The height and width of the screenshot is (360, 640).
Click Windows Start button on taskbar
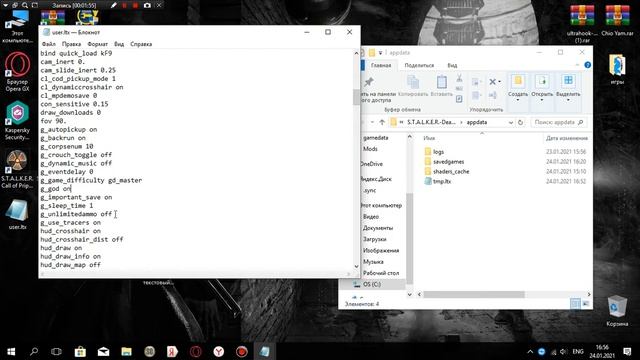tap(11, 351)
